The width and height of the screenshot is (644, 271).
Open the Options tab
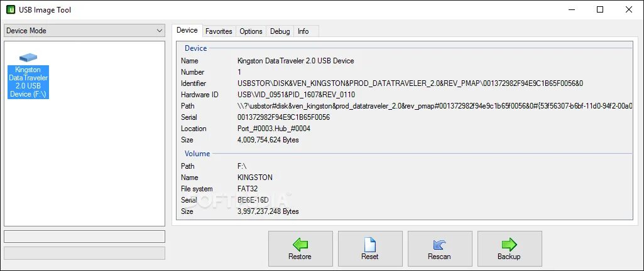click(x=251, y=31)
